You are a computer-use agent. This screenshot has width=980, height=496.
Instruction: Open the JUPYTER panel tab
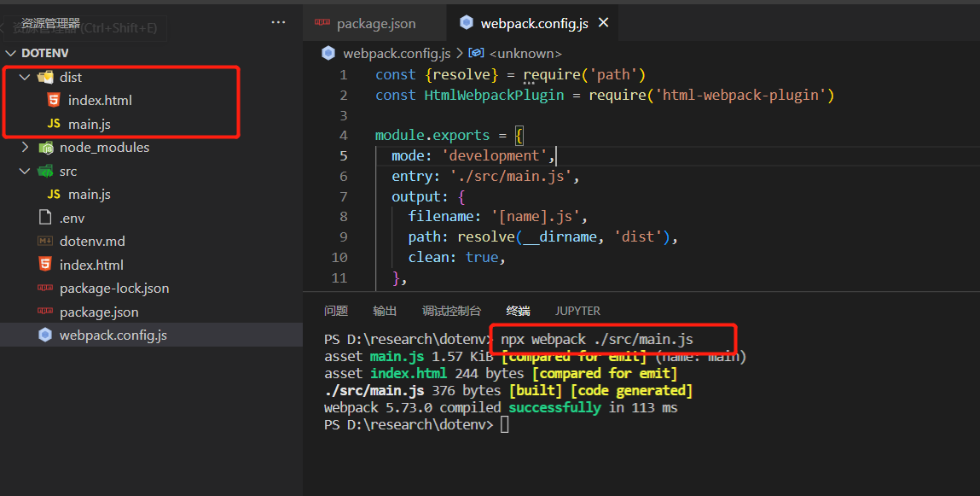(577, 311)
